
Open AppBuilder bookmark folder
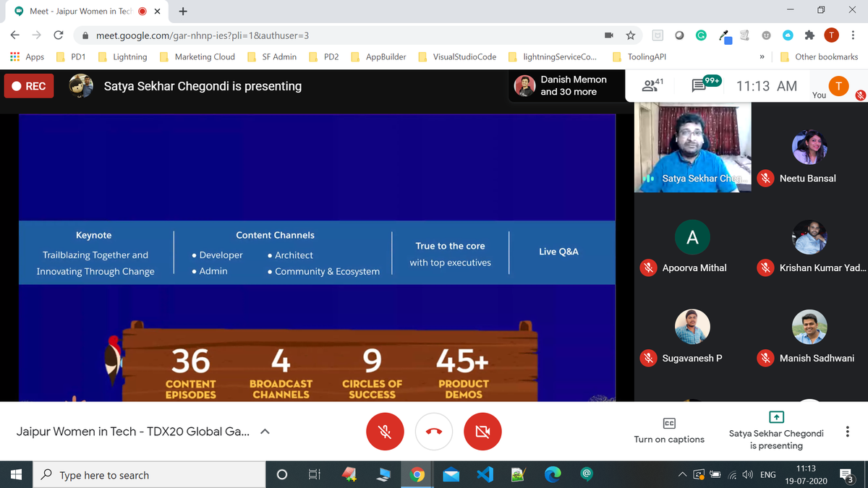pos(378,56)
